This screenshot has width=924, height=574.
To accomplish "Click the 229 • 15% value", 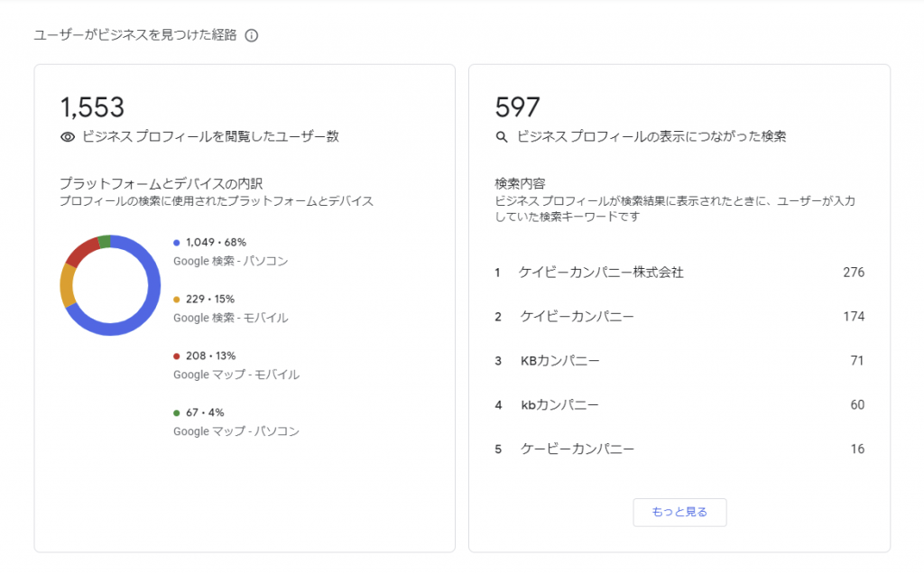I will tap(209, 299).
